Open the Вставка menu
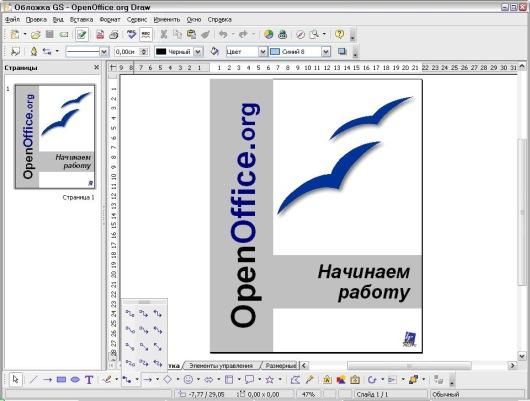 click(x=81, y=20)
